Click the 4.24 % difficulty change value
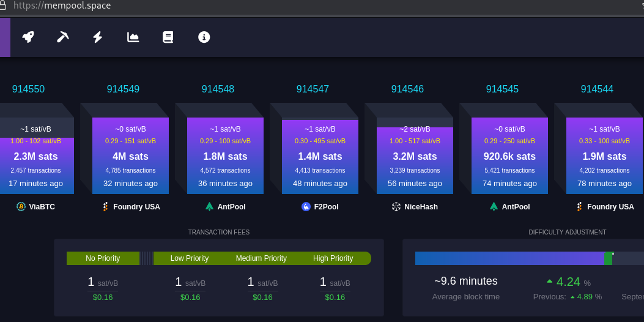This screenshot has width=644, height=322. [569, 282]
